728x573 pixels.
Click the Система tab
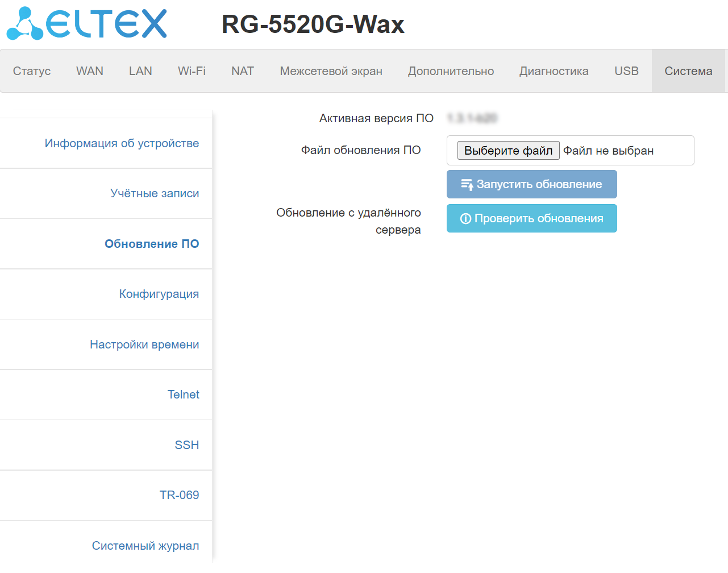688,71
